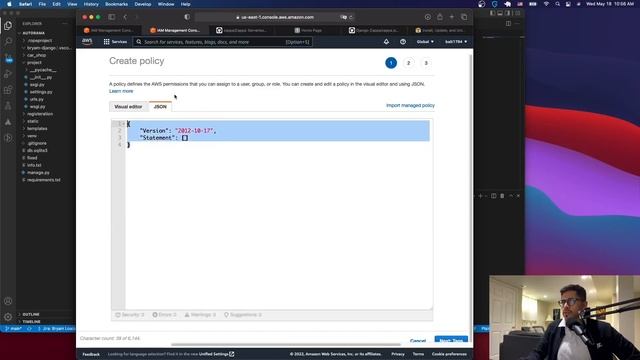The image size is (640, 360).
Task: Show Safari tab overview
Action: click(x=464, y=17)
